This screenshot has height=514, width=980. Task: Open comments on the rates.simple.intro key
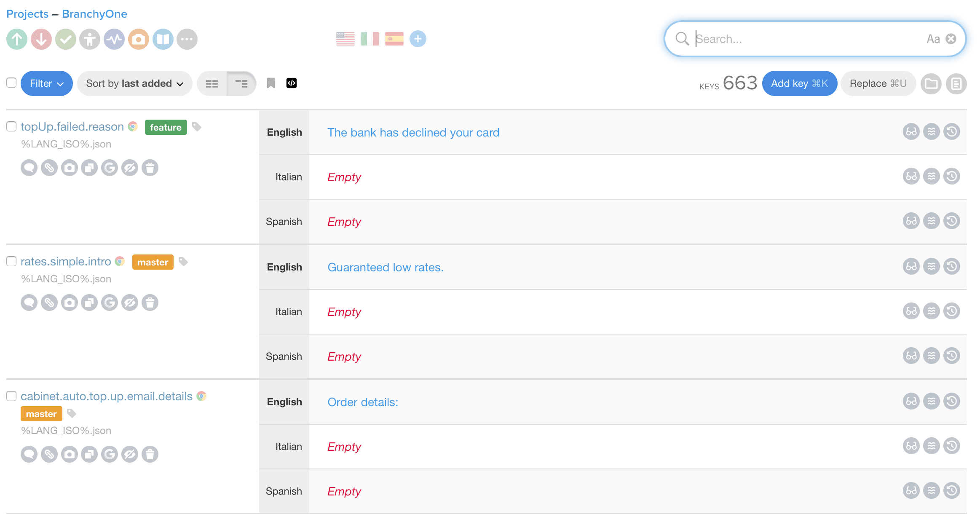pyautogui.click(x=29, y=303)
